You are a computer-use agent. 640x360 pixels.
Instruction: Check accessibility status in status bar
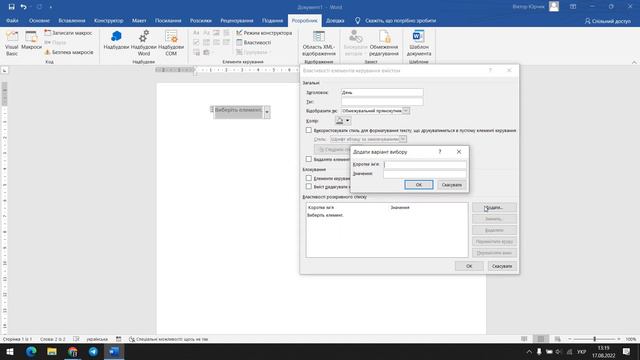click(x=169, y=339)
